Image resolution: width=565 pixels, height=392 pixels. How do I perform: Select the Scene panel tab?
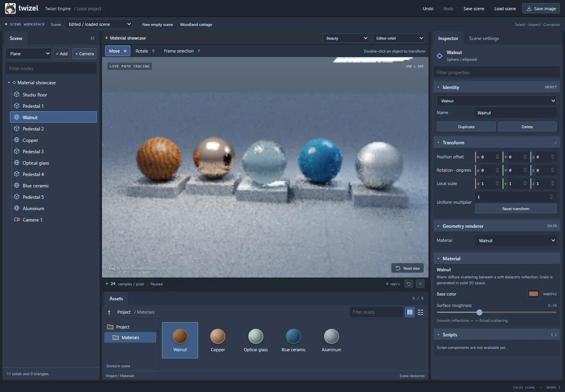pyautogui.click(x=16, y=38)
